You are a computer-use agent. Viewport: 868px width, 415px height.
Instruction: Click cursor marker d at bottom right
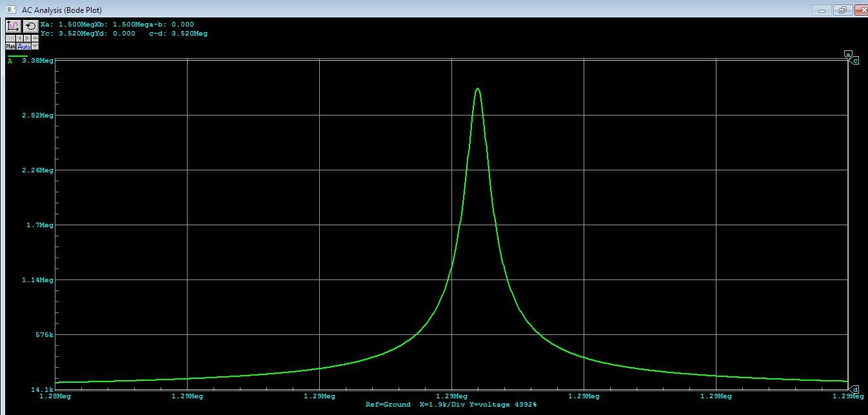point(855,389)
